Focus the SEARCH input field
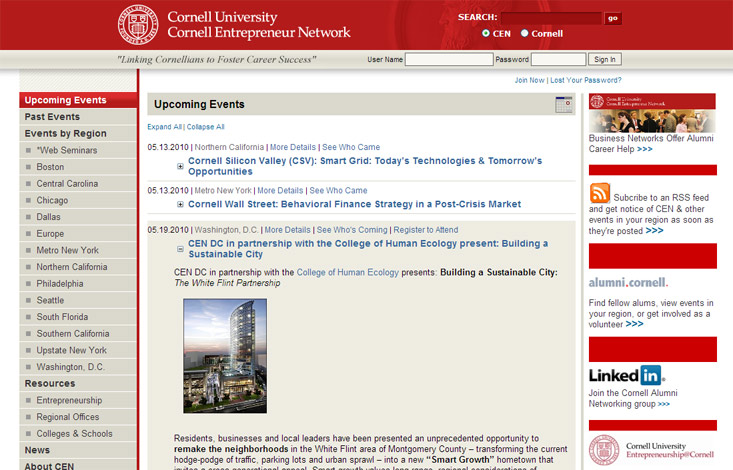Image resolution: width=733 pixels, height=470 pixels. pos(551,18)
